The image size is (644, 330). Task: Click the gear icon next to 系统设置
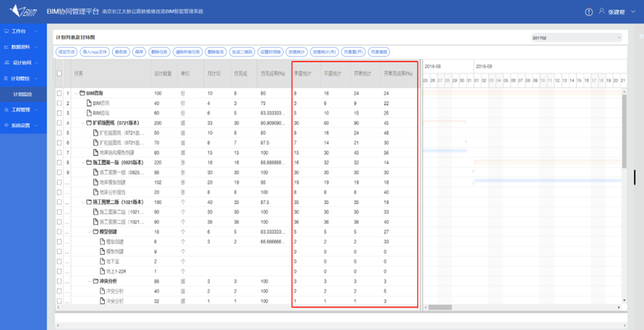tap(7, 125)
